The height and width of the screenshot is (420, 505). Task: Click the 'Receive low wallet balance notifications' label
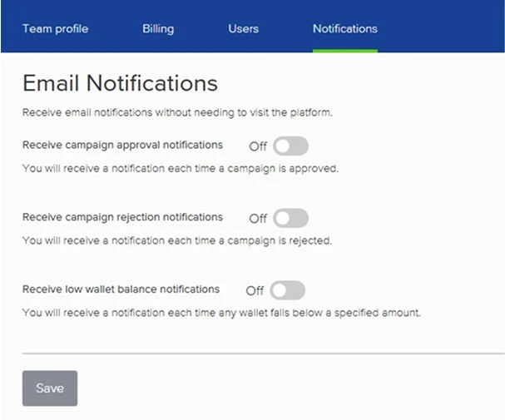pyautogui.click(x=121, y=289)
